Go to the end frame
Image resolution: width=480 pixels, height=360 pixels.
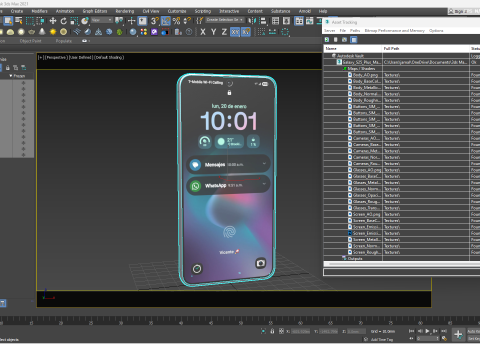[x=444, y=331]
